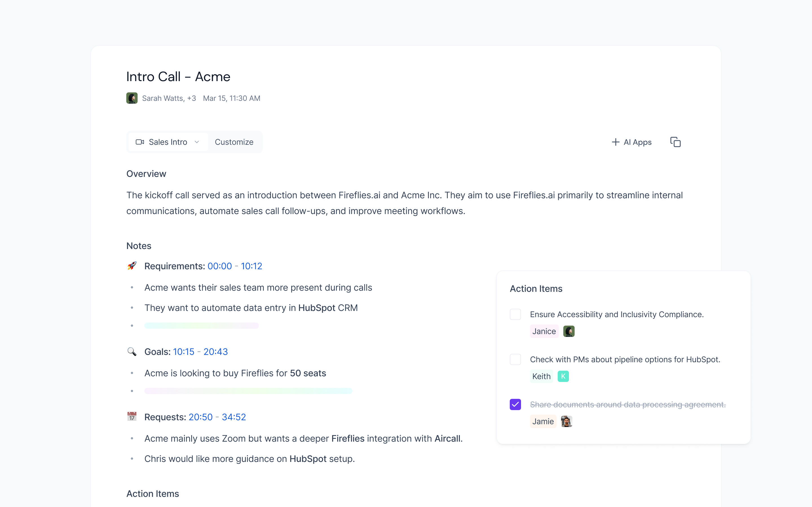Click the Customize button
Viewport: 812px width, 507px height.
coord(234,142)
